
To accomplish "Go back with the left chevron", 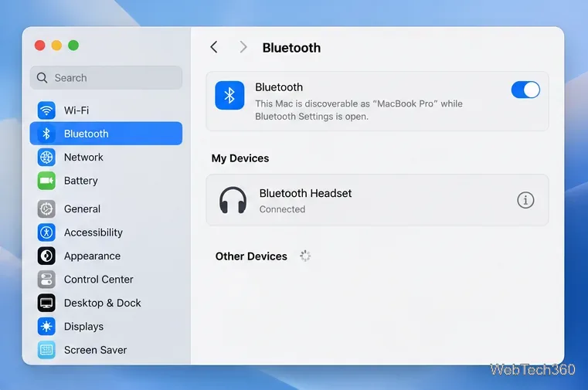I will tap(214, 47).
